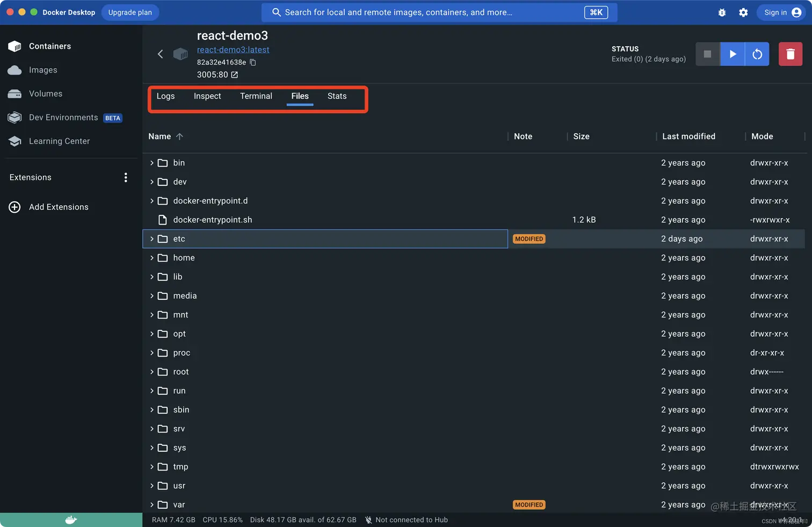Open Docker Desktop settings gear
The image size is (812, 527).
pyautogui.click(x=743, y=12)
